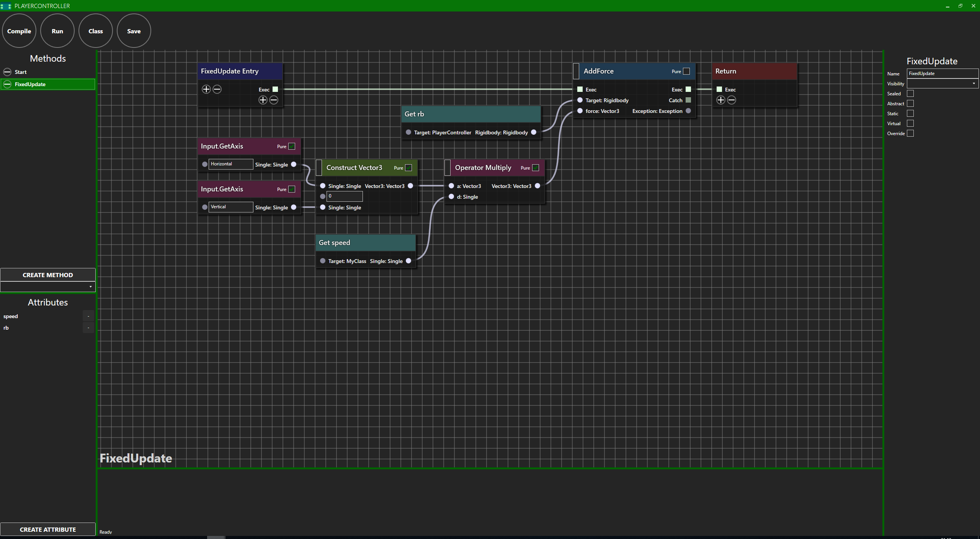Click the Catch pin on the AddForce node
The height and width of the screenshot is (539, 980).
[688, 100]
